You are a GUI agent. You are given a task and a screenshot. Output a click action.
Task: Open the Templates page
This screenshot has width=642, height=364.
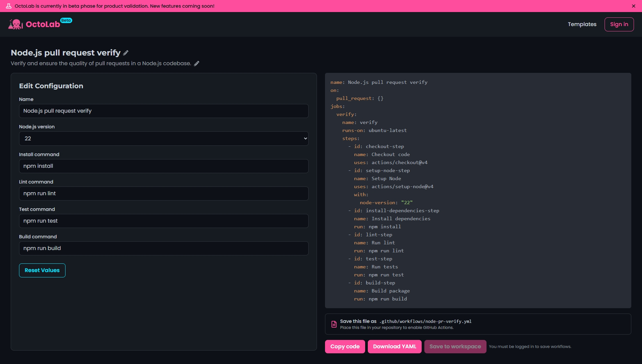pyautogui.click(x=582, y=24)
